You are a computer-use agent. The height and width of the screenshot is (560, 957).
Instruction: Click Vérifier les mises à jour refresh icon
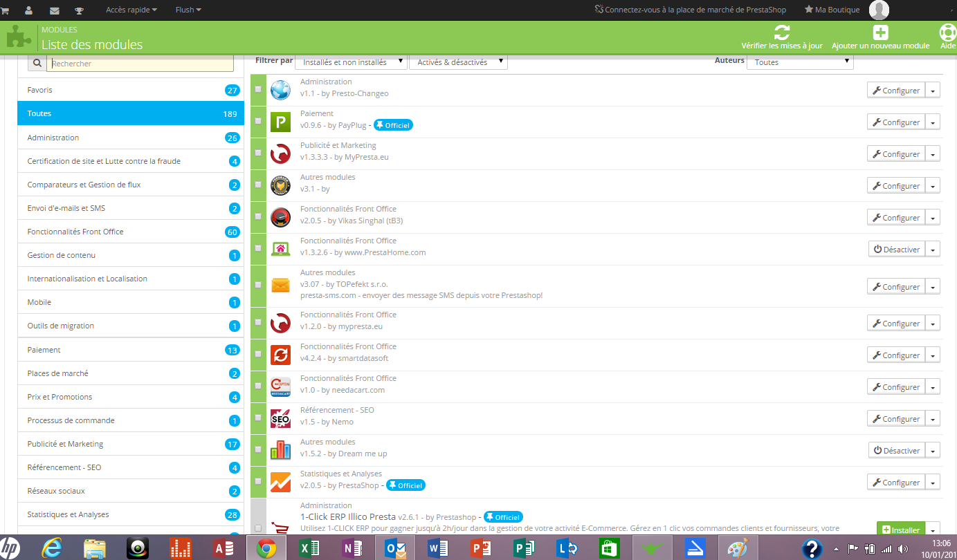click(x=782, y=32)
